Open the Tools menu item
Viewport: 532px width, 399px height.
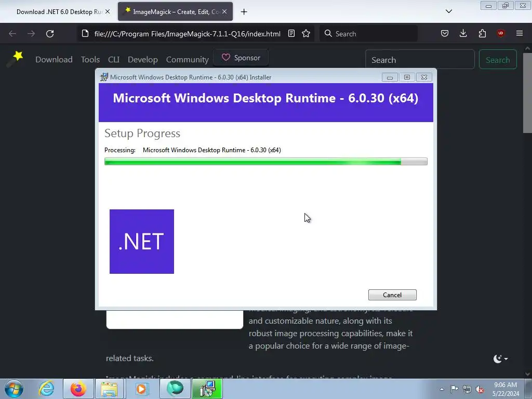tap(90, 59)
